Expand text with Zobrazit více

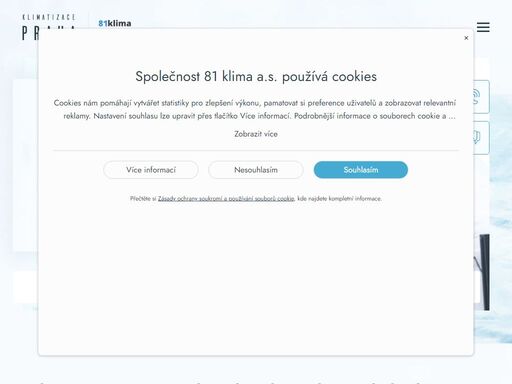point(256,134)
